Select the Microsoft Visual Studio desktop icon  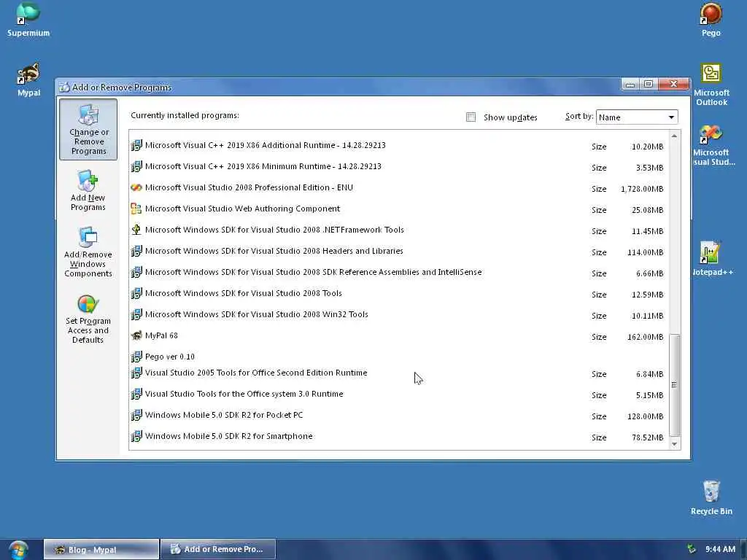point(711,134)
